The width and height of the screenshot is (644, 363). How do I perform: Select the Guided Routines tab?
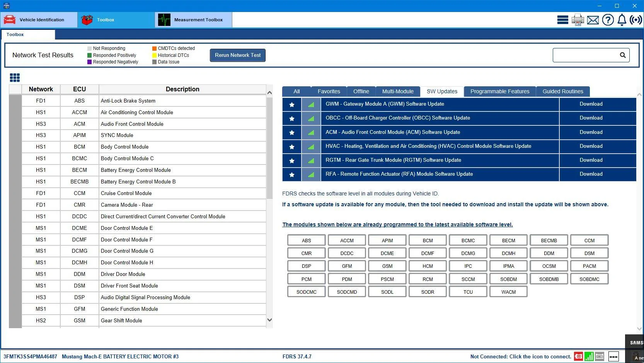[x=563, y=91]
